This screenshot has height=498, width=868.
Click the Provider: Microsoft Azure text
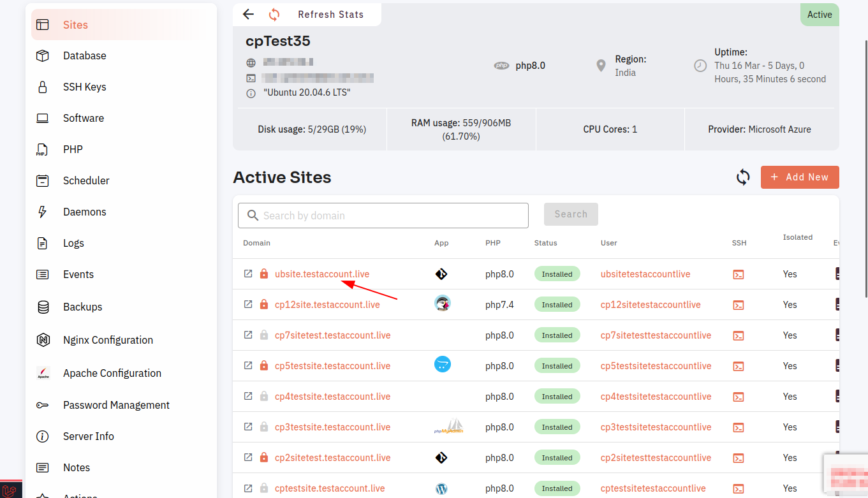pyautogui.click(x=760, y=129)
